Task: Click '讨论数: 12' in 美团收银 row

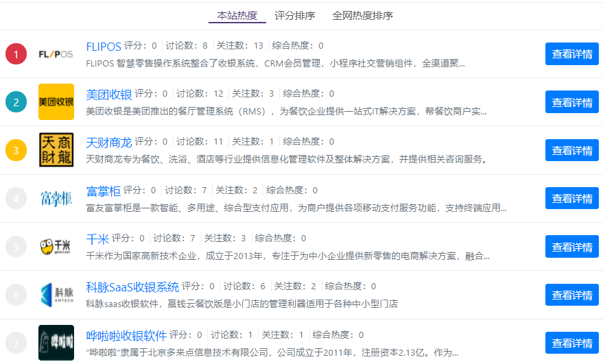Action: point(200,94)
